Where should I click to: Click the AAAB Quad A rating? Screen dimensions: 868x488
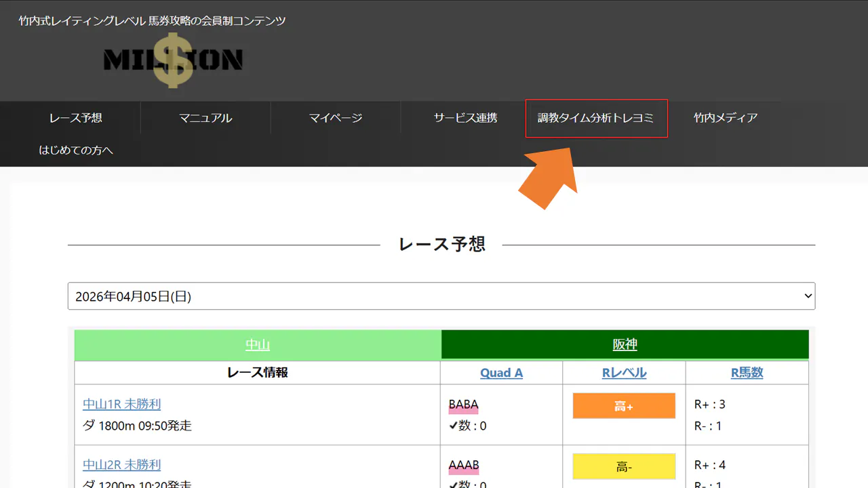pyautogui.click(x=464, y=465)
